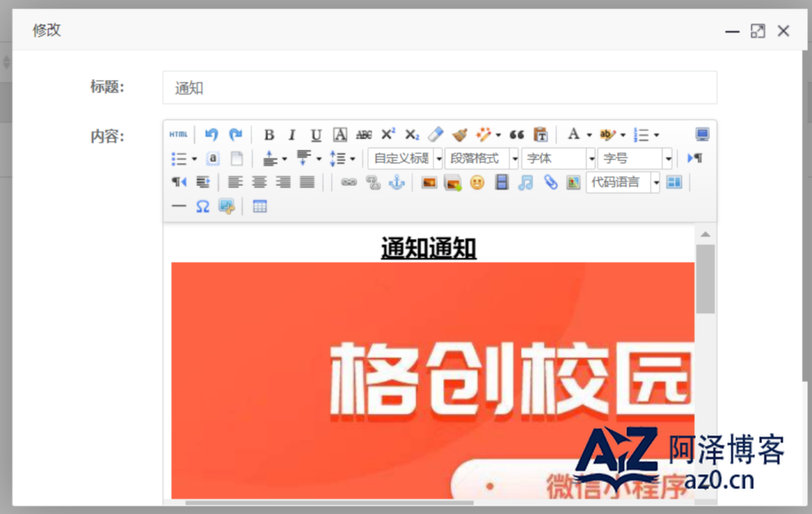This screenshot has width=812, height=514.
Task: Open line height options arrow
Action: click(352, 159)
